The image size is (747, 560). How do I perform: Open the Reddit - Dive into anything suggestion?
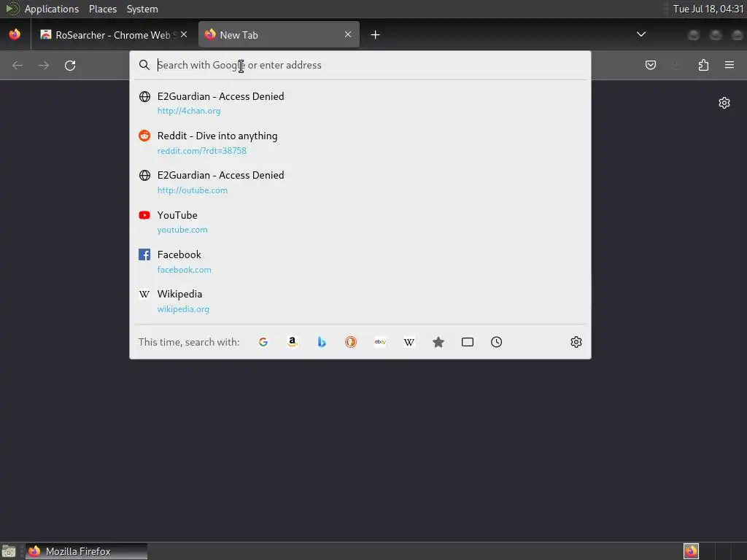[360, 143]
